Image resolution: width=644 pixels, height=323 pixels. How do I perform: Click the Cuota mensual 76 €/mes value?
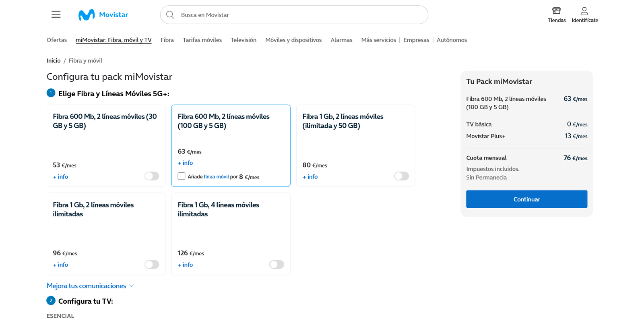pos(575,158)
